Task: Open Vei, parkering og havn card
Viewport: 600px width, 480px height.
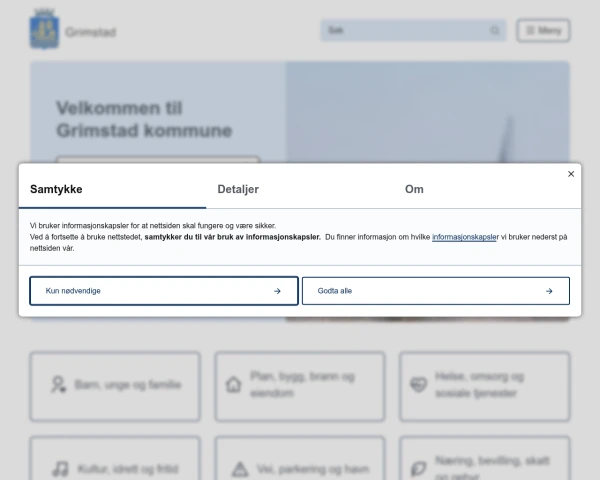Action: pyautogui.click(x=300, y=458)
